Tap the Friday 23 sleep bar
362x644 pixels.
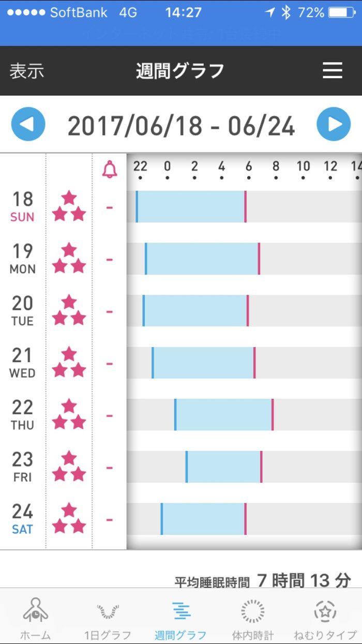coord(224,467)
